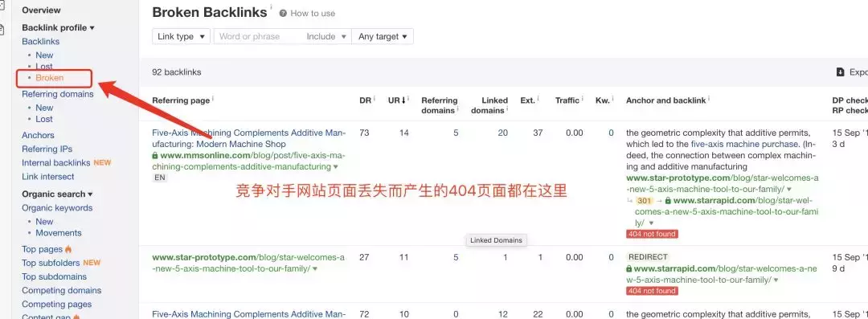Collapse the Organic search section
The height and width of the screenshot is (319, 868).
tap(57, 194)
